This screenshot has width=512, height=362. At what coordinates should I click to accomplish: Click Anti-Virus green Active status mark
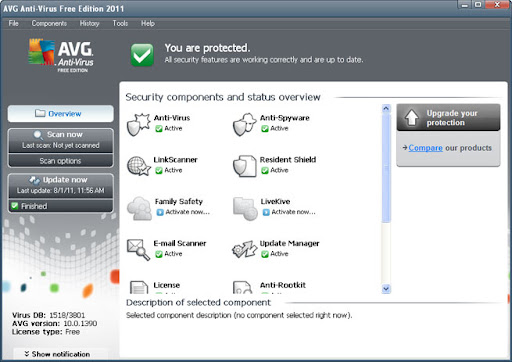click(159, 129)
